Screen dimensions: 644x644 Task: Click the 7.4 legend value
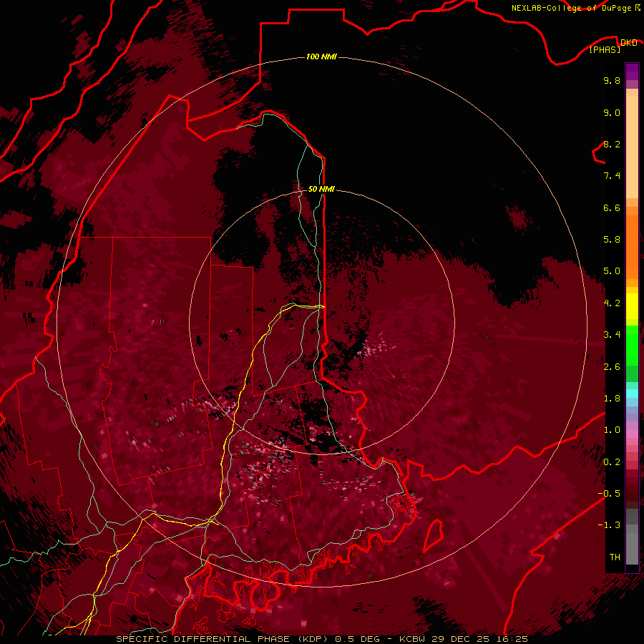tap(612, 176)
